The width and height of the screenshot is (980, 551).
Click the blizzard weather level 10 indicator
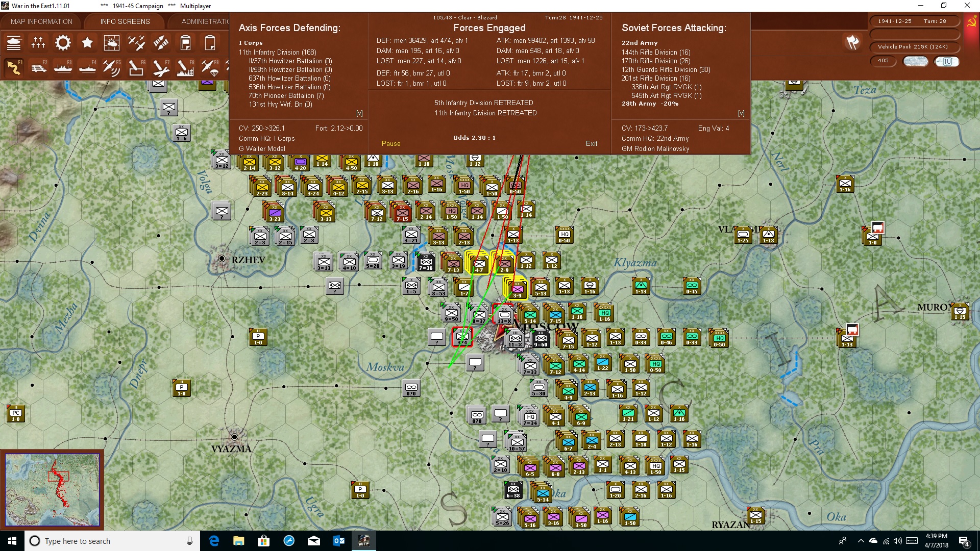(x=947, y=61)
